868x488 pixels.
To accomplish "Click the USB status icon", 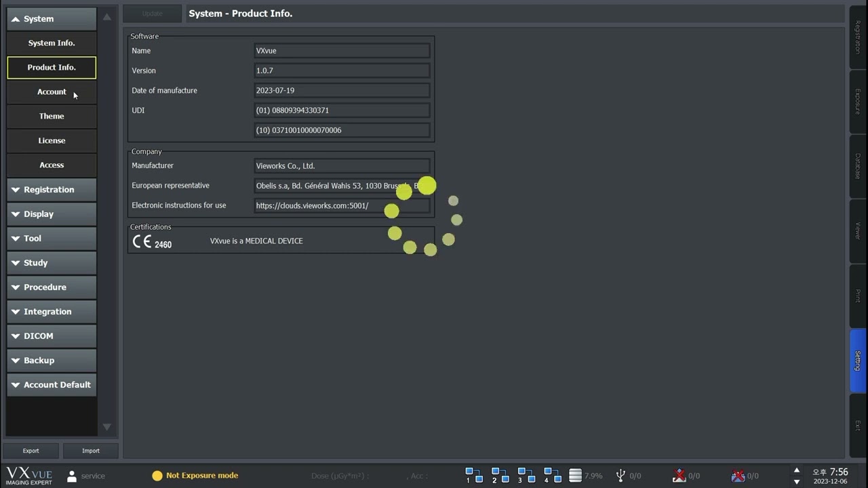I will (x=620, y=476).
